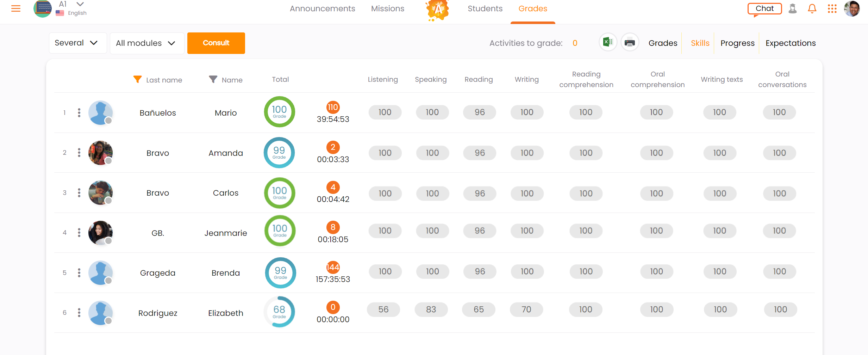Viewport: 868px width, 355px height.
Task: Click Amanda Bravo's profile photo
Action: coord(100,153)
